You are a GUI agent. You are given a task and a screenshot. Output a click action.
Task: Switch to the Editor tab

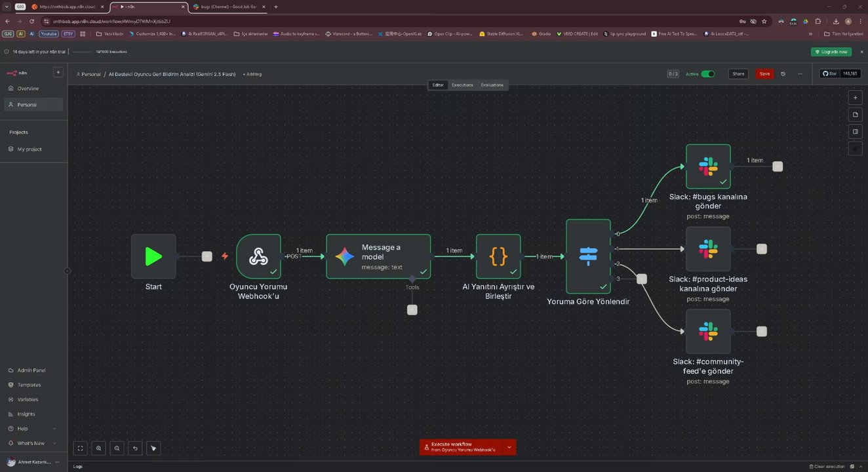(438, 85)
